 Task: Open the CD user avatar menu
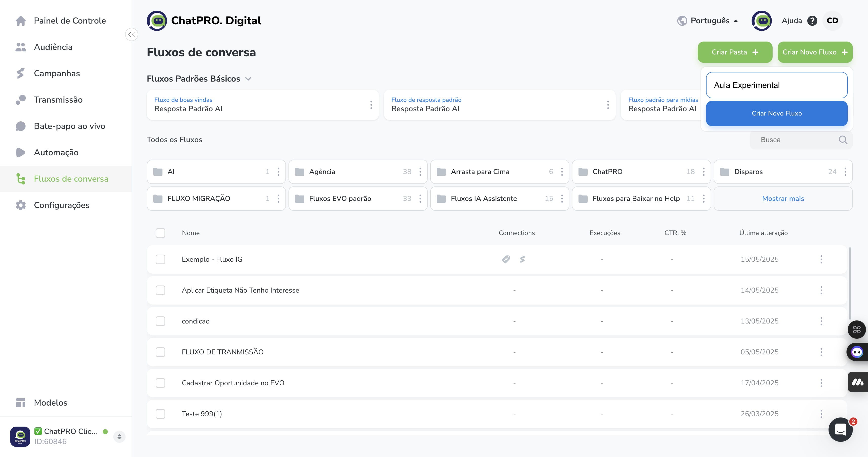tap(832, 21)
